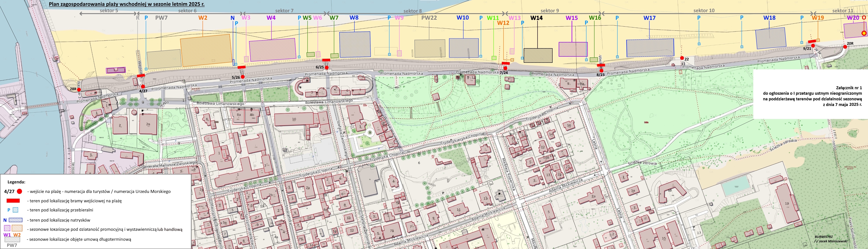Image resolution: width=868 pixels, height=249 pixels.
Task: Select the 'sektor 10' label
Action: click(x=704, y=10)
